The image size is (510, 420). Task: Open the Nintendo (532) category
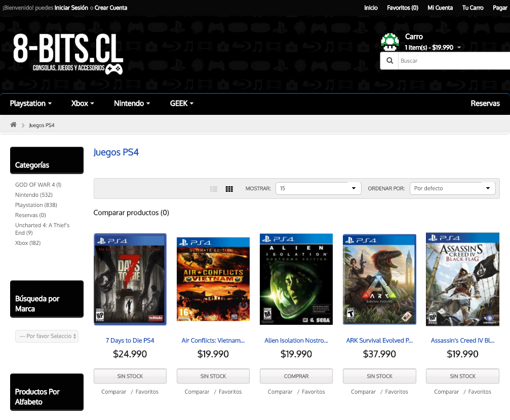tap(34, 195)
